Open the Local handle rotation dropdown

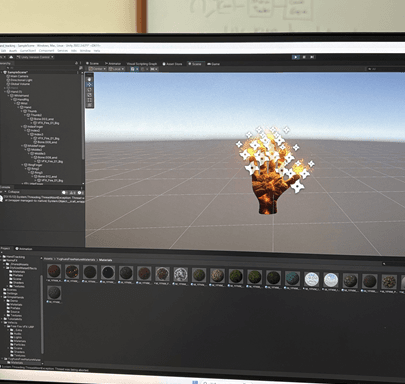[x=116, y=69]
